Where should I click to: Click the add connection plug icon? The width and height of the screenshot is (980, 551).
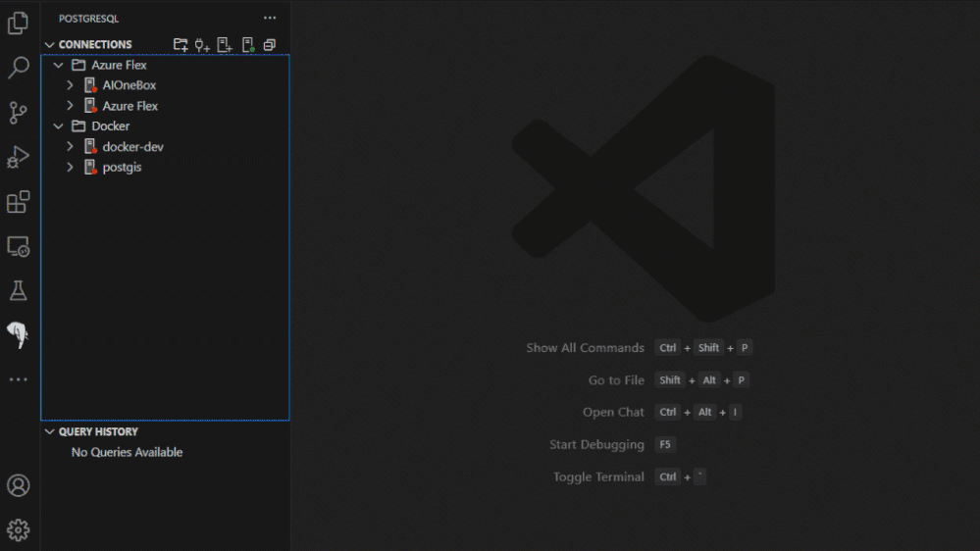click(x=202, y=45)
